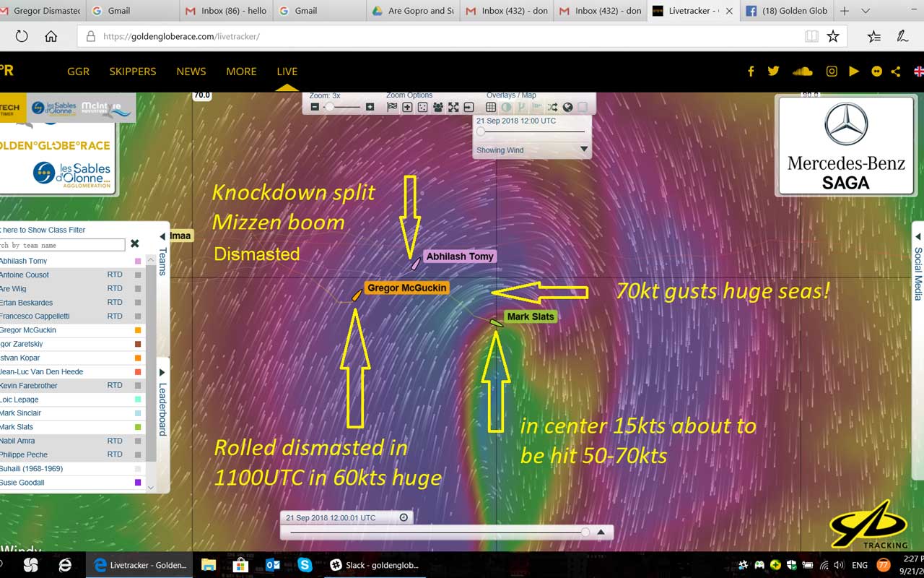Open the Showing Wind dropdown
The width and height of the screenshot is (924, 578).
coord(584,150)
